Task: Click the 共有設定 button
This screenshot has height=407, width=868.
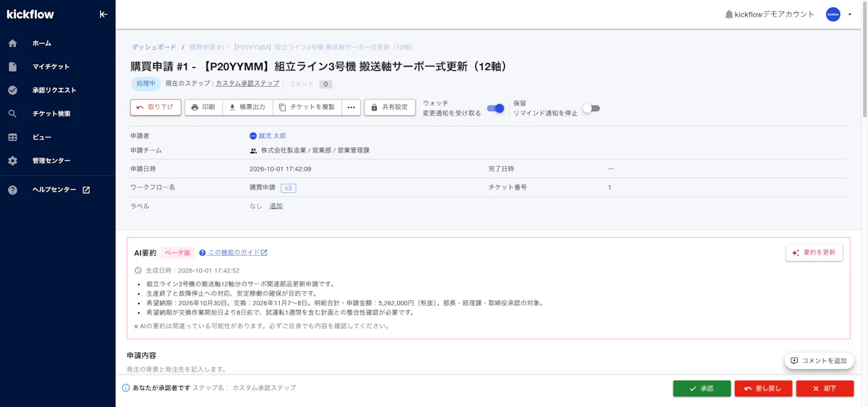Action: pyautogui.click(x=390, y=107)
